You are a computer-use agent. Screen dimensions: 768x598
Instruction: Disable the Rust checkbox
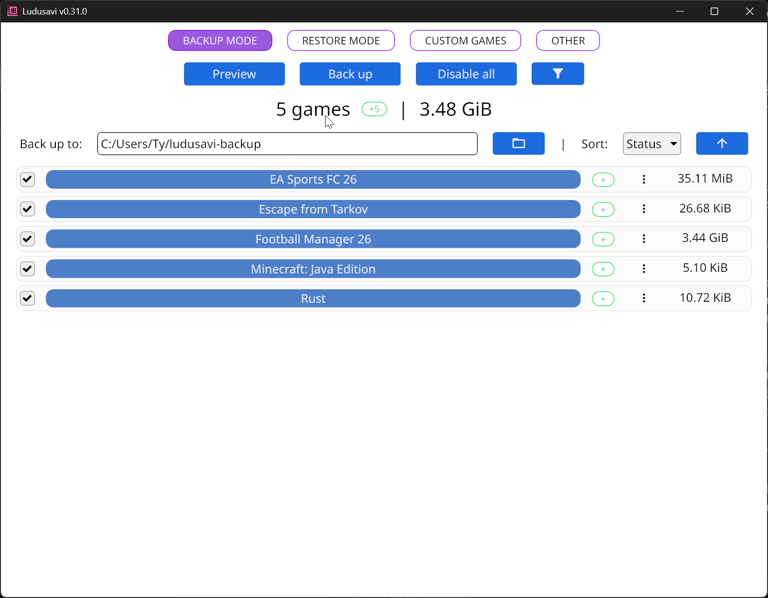[27, 298]
